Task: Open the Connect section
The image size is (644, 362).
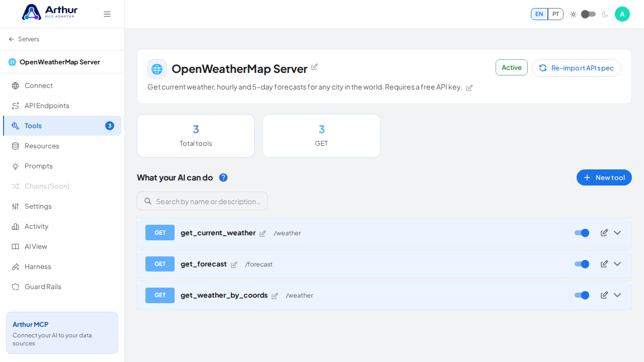Action: click(x=62, y=85)
